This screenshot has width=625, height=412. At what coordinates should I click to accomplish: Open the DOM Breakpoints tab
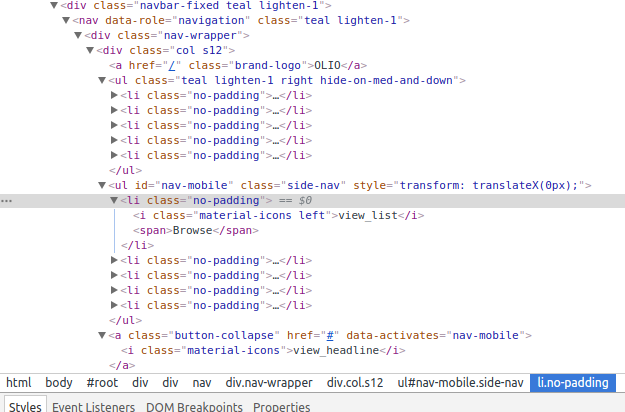pyautogui.click(x=194, y=406)
